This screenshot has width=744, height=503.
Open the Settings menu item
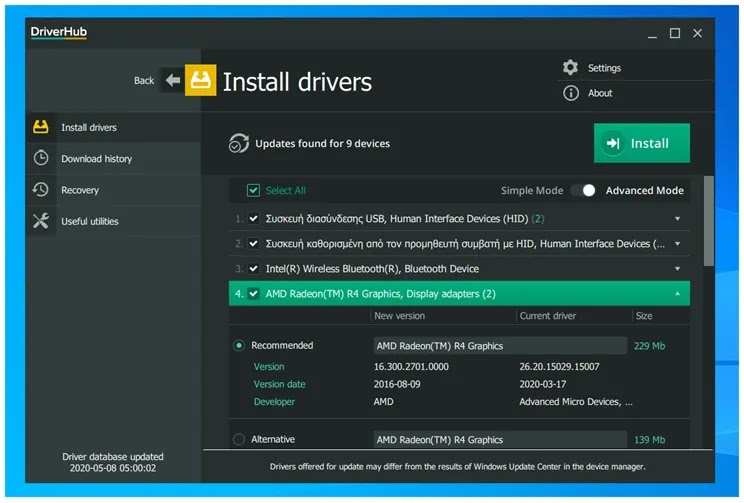(604, 68)
